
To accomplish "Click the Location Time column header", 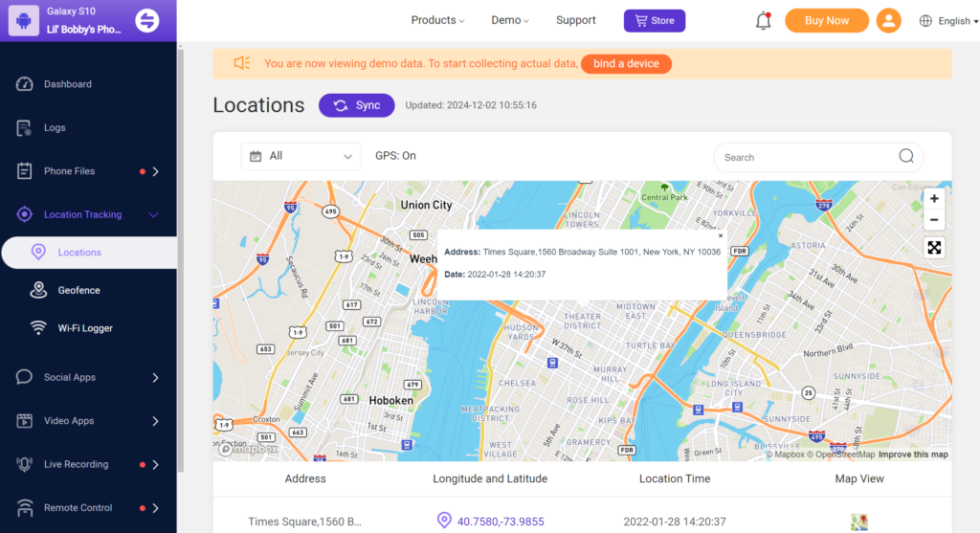I will pyautogui.click(x=675, y=478).
